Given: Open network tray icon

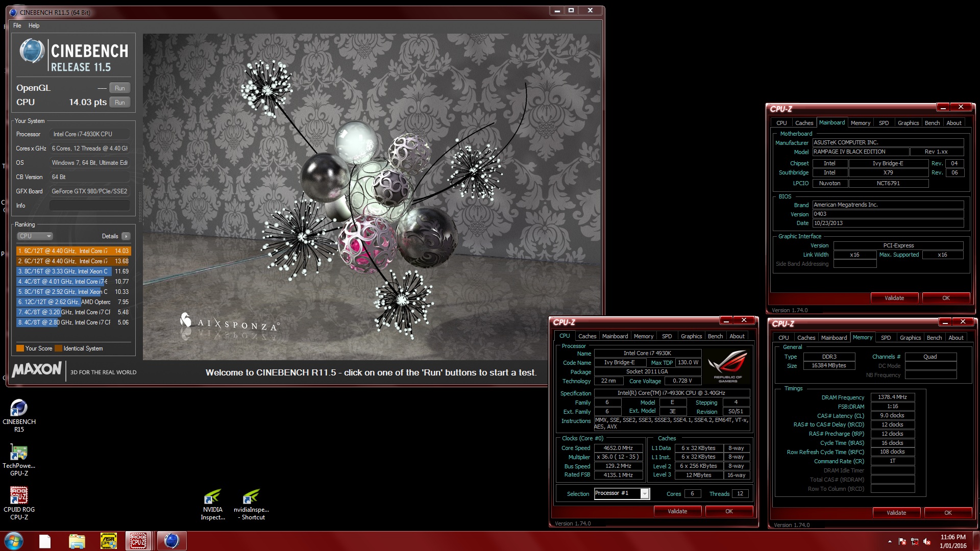Looking at the screenshot, I should point(914,541).
